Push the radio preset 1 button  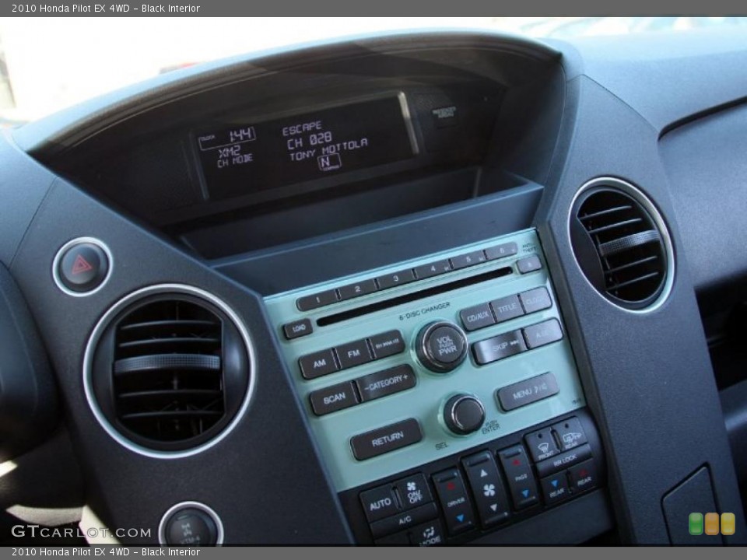(317, 300)
